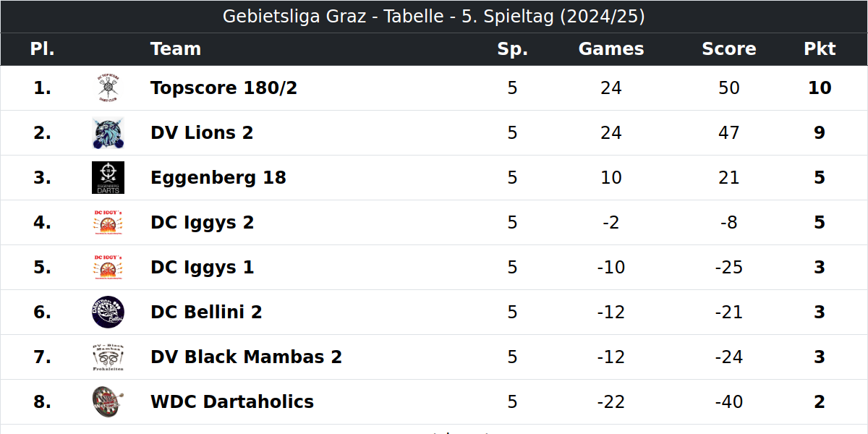Select the Eggenberg 18 team name
The height and width of the screenshot is (434, 868).
(218, 178)
